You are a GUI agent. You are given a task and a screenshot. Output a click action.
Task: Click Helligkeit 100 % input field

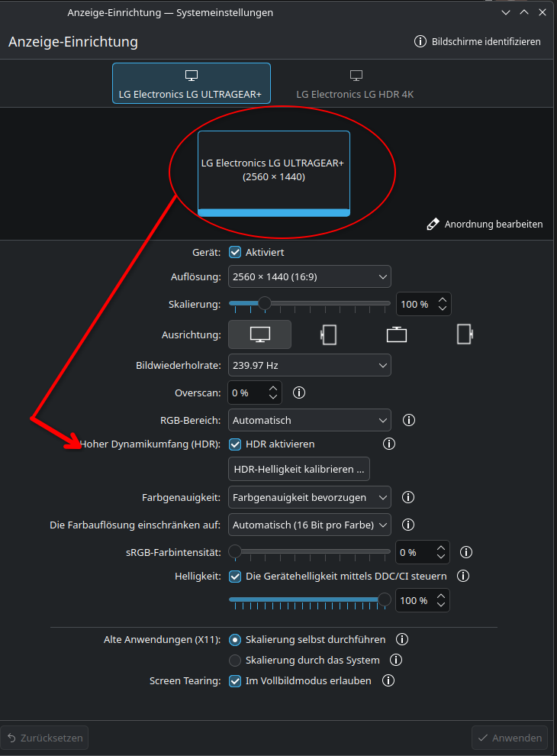tap(423, 600)
